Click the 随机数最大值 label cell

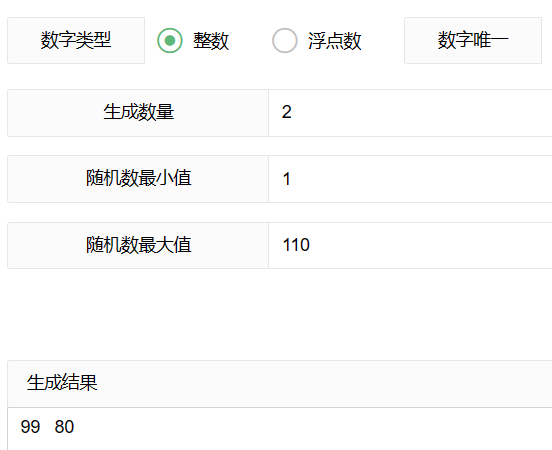138,245
